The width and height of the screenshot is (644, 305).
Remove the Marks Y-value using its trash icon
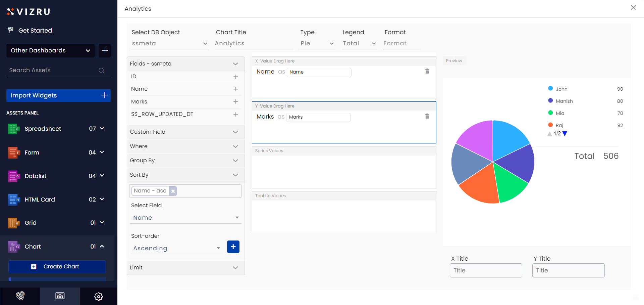pyautogui.click(x=427, y=116)
